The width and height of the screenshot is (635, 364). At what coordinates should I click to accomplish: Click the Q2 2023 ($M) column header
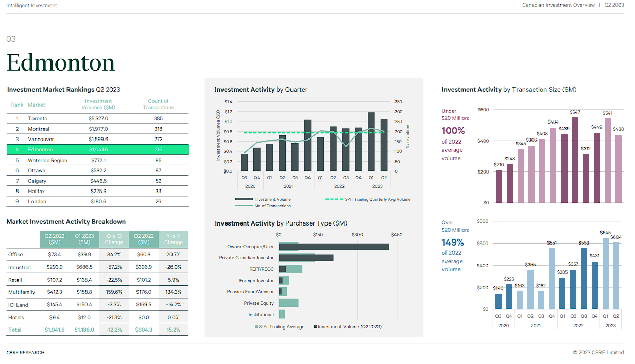[x=55, y=239]
